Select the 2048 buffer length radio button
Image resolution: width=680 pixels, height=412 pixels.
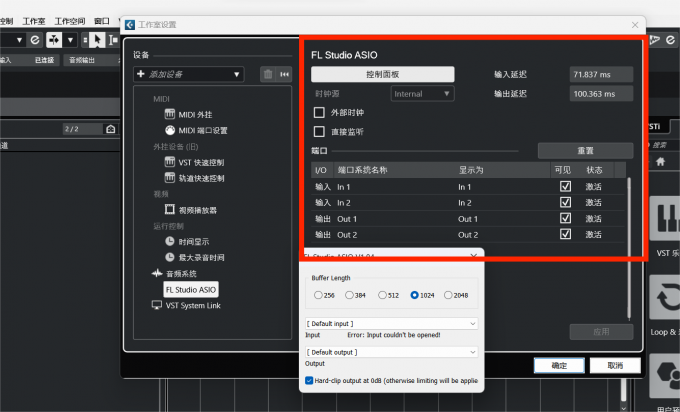448,295
